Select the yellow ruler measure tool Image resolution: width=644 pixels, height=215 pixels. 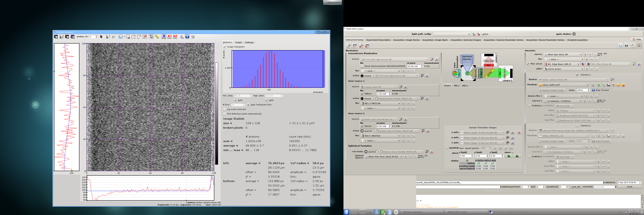(x=157, y=37)
